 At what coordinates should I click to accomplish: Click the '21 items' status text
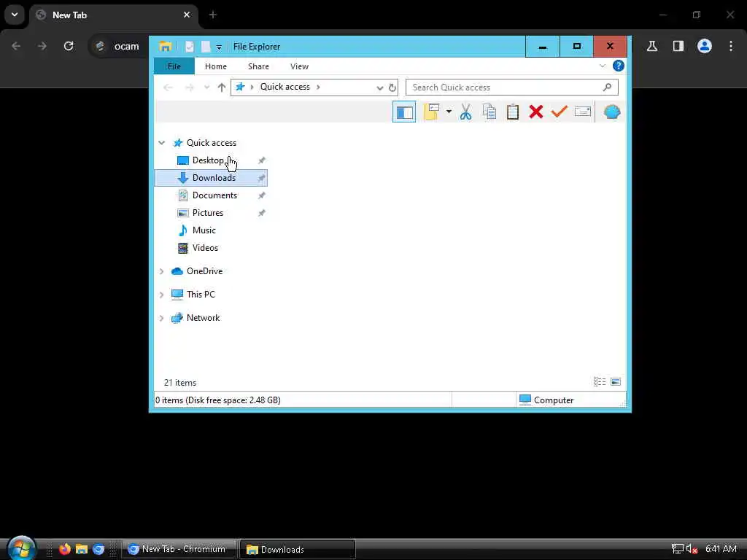coord(180,383)
